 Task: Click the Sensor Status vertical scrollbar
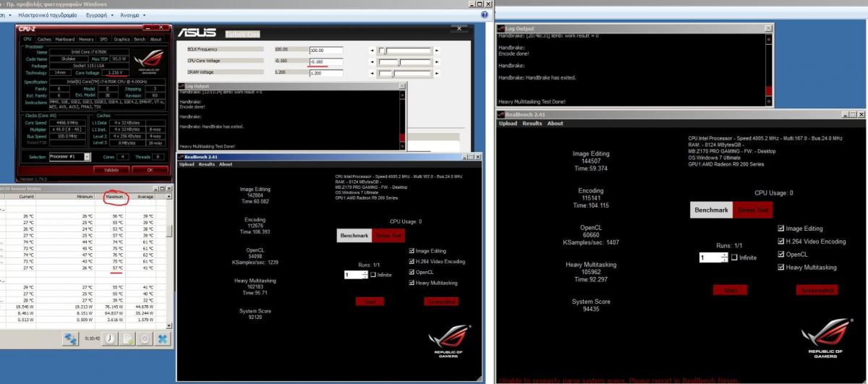point(169,260)
